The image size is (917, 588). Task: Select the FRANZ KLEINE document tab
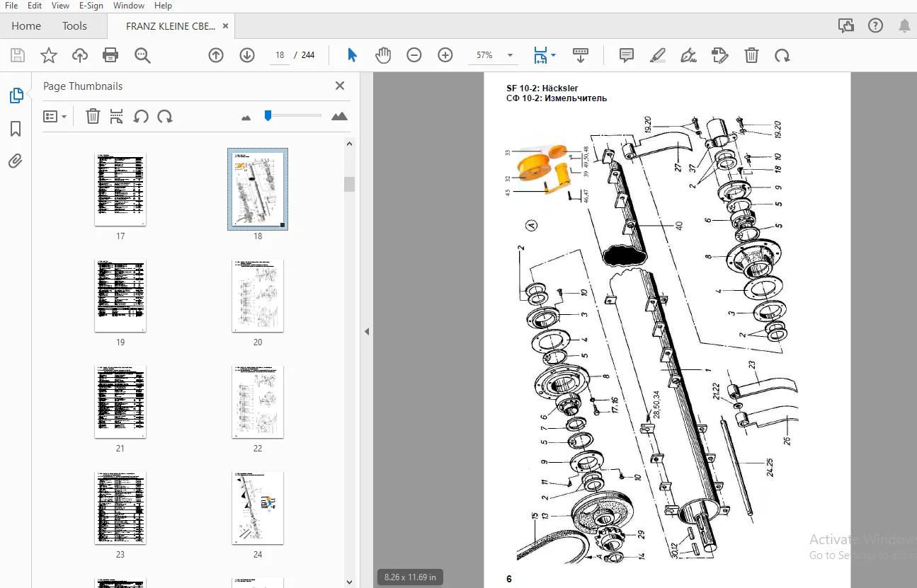coord(170,26)
